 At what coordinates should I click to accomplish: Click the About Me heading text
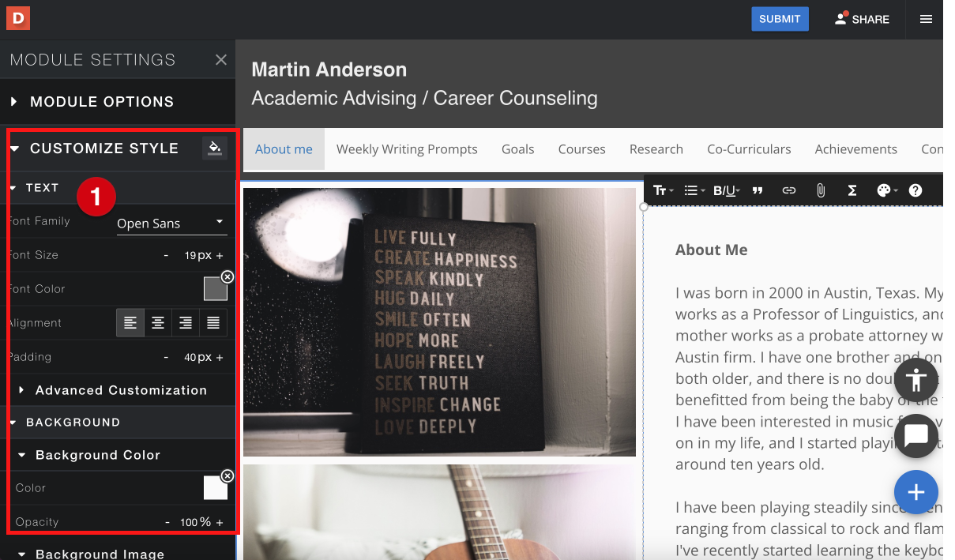(711, 250)
